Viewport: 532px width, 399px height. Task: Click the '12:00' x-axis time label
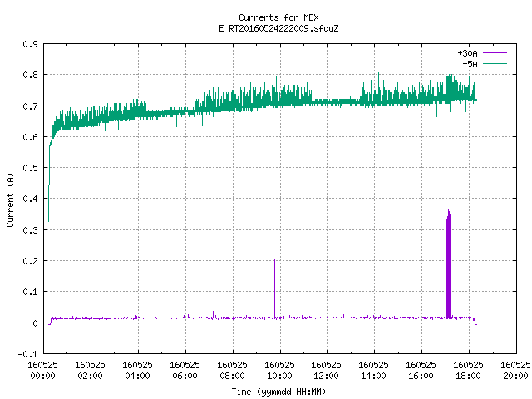[326, 377]
